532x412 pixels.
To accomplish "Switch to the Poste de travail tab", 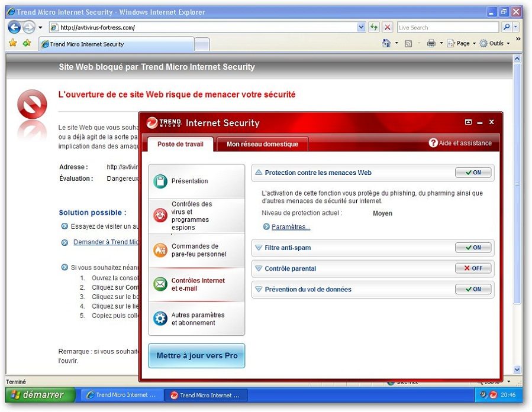I will click(x=180, y=144).
